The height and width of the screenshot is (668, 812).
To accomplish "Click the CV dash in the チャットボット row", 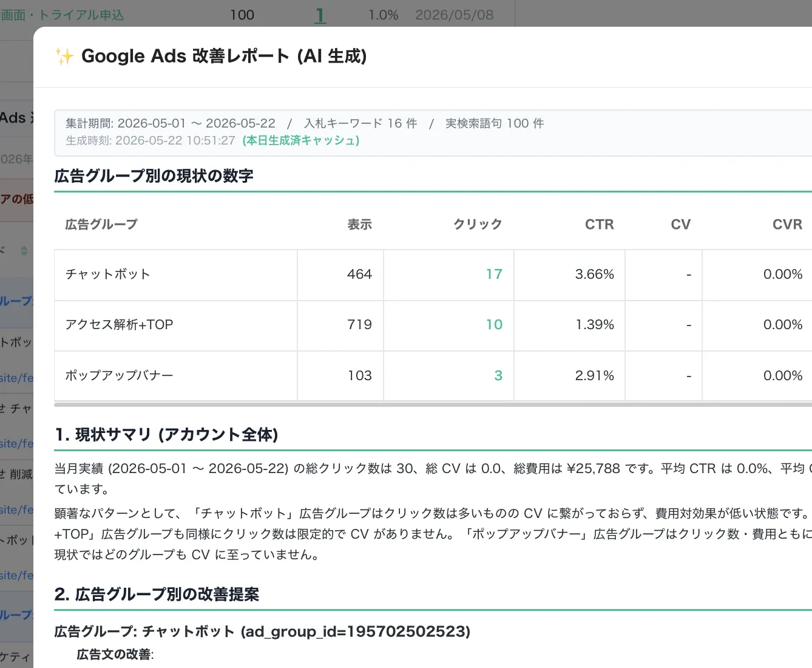I will [x=689, y=275].
